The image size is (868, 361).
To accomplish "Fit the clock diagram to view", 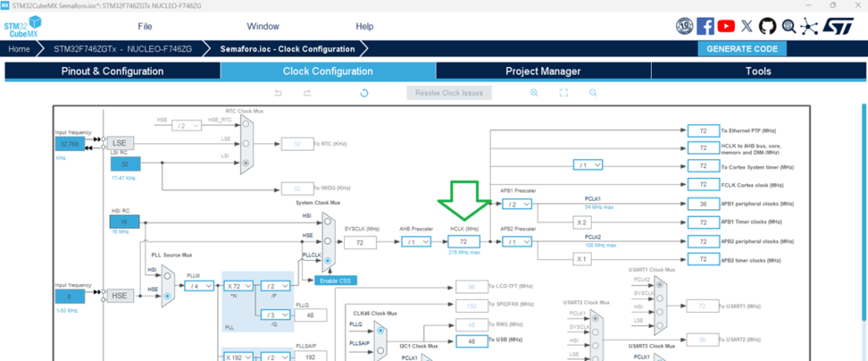I will [x=564, y=93].
